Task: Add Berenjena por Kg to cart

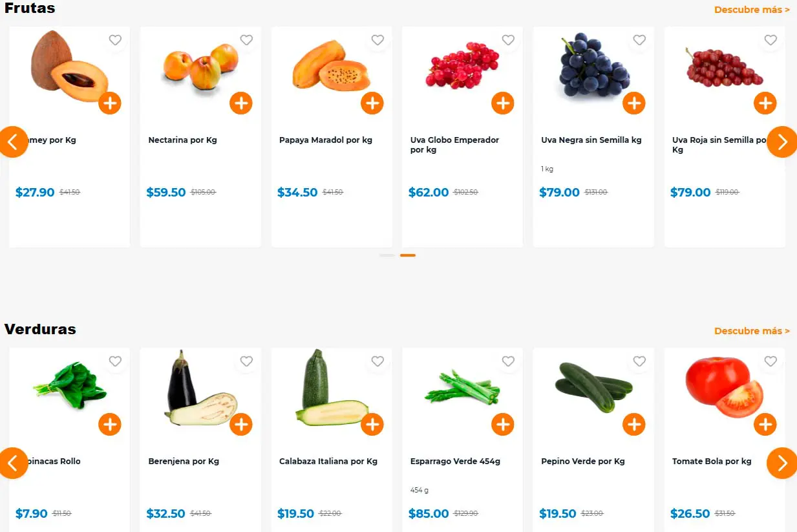Action: 241,425
